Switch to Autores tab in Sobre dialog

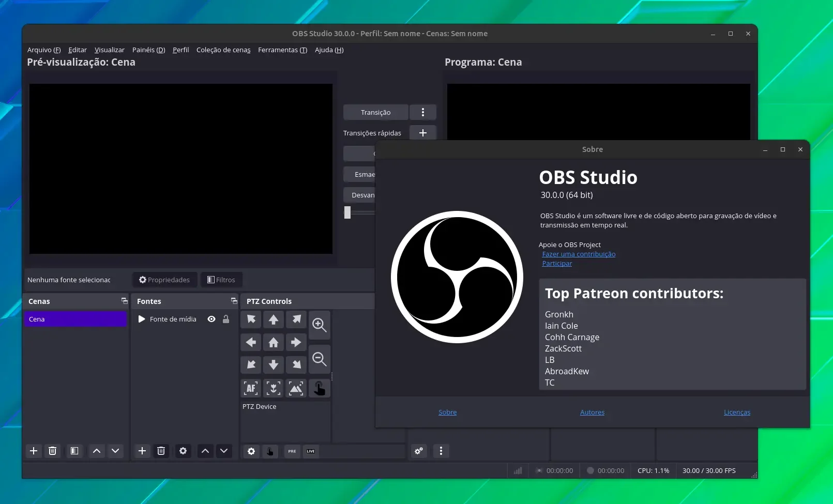click(x=592, y=412)
